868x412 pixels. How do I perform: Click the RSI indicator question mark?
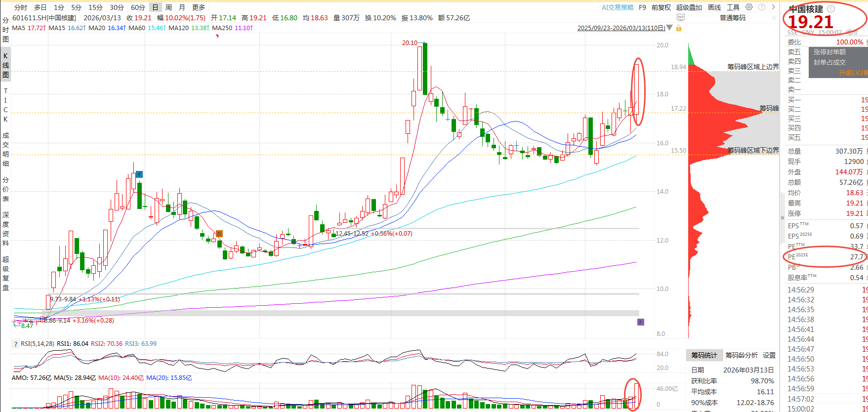(x=15, y=344)
